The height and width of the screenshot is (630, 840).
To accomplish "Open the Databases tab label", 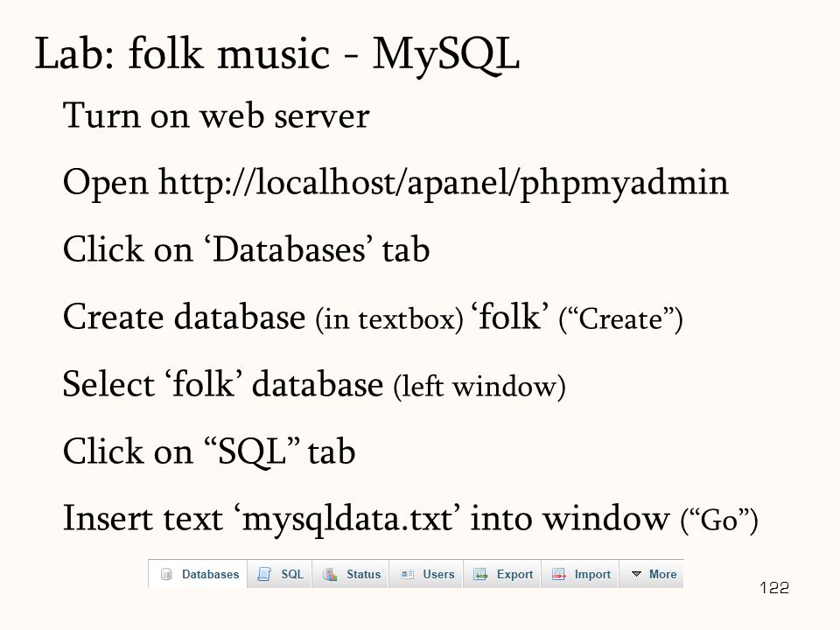I will 211,574.
